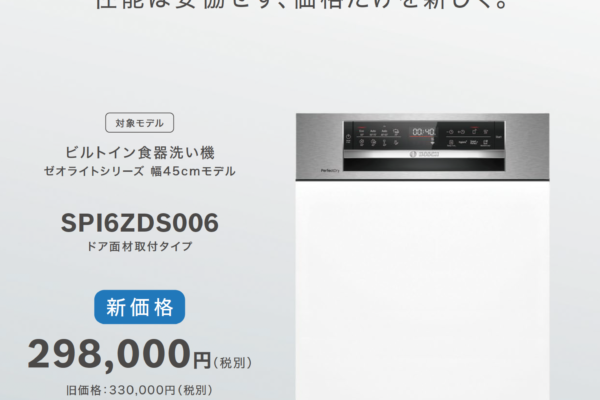Click the ドア面材取付タイプ caption
The width and height of the screenshot is (600, 400).
[140, 246]
